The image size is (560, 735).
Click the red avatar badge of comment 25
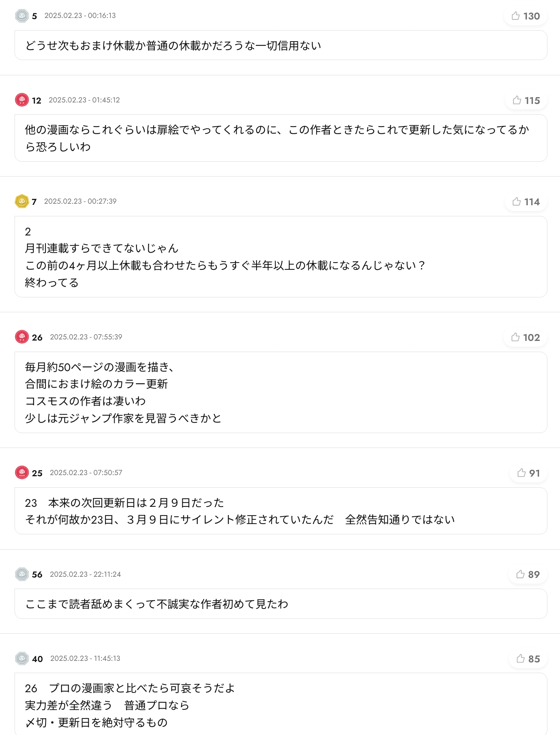22,473
